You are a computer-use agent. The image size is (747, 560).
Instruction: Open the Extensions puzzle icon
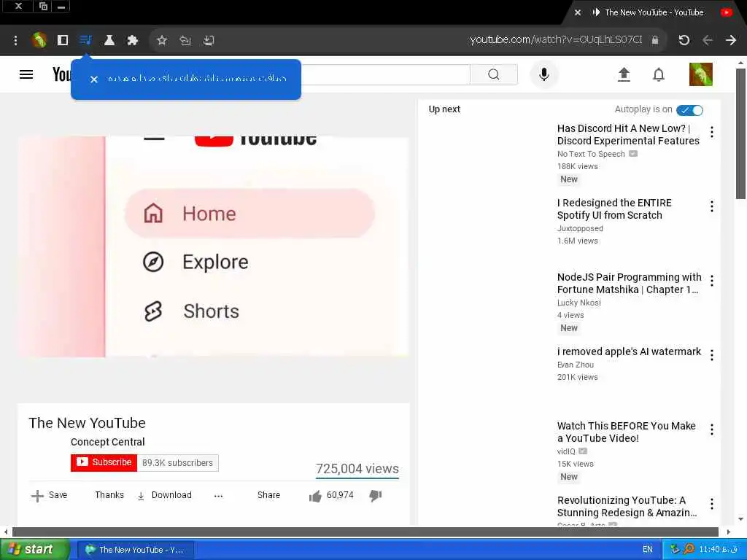click(x=133, y=40)
